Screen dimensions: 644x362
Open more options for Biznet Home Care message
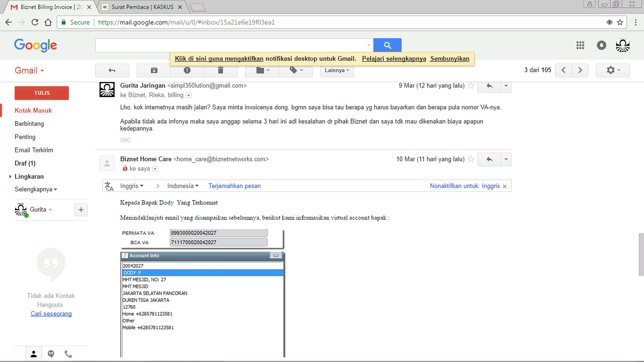[506, 160]
